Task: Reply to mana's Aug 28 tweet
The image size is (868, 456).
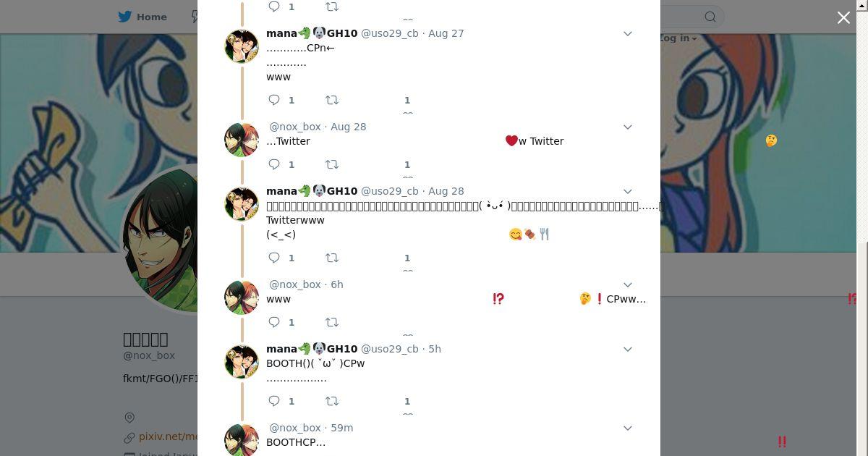Action: [274, 258]
